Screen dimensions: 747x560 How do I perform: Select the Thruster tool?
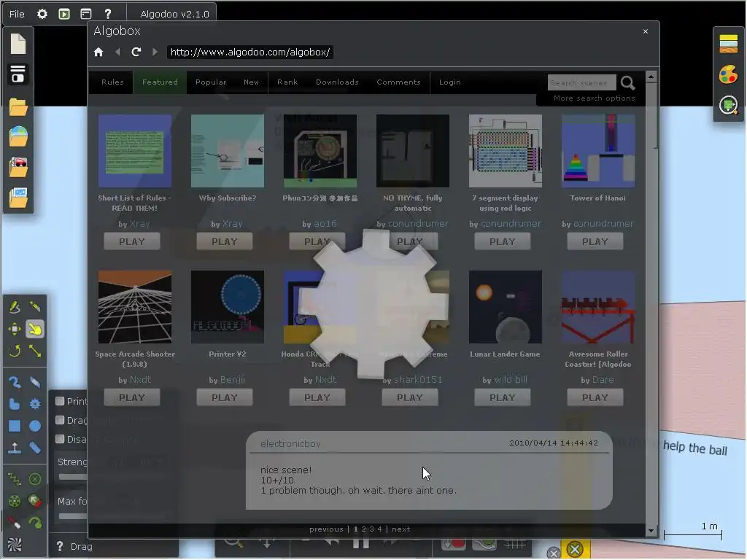pyautogui.click(x=35, y=502)
